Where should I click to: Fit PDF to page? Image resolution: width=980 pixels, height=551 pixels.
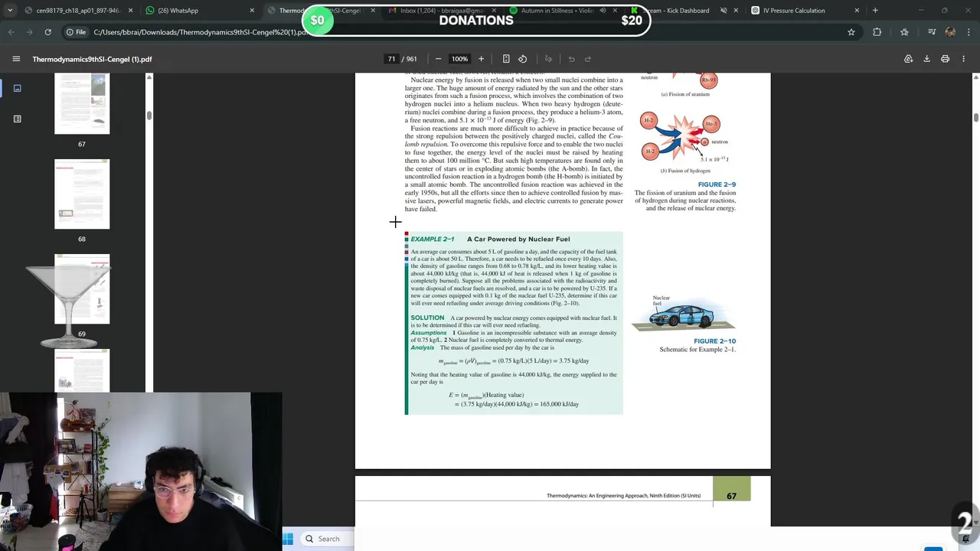pos(506,59)
